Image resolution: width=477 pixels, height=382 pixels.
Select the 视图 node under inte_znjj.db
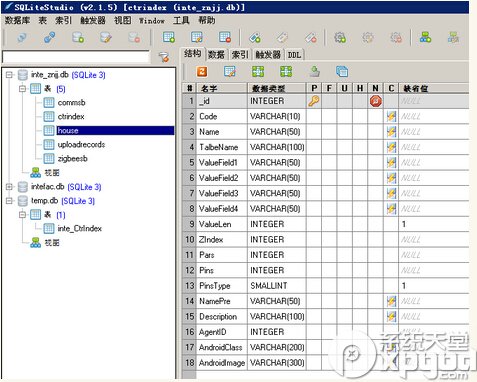pyautogui.click(x=52, y=173)
